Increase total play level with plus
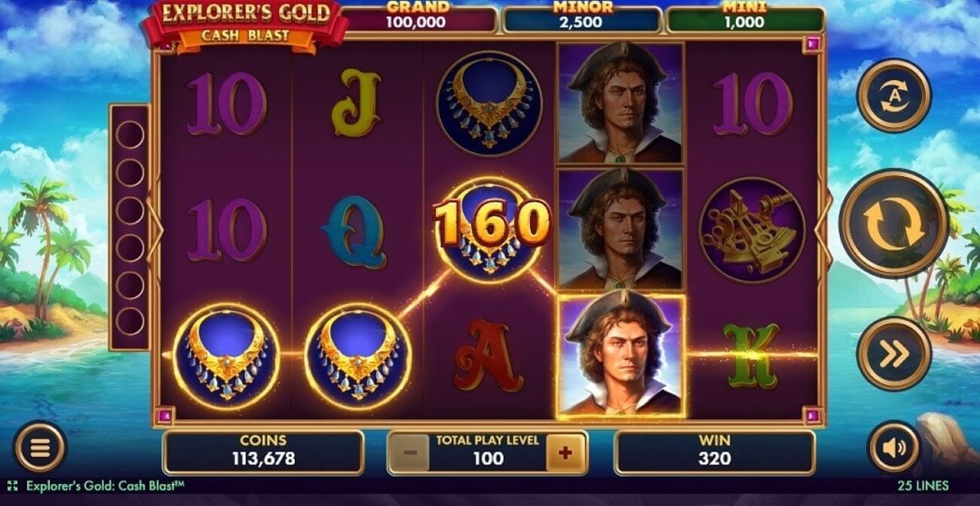Viewport: 980px width, 506px height. [565, 451]
